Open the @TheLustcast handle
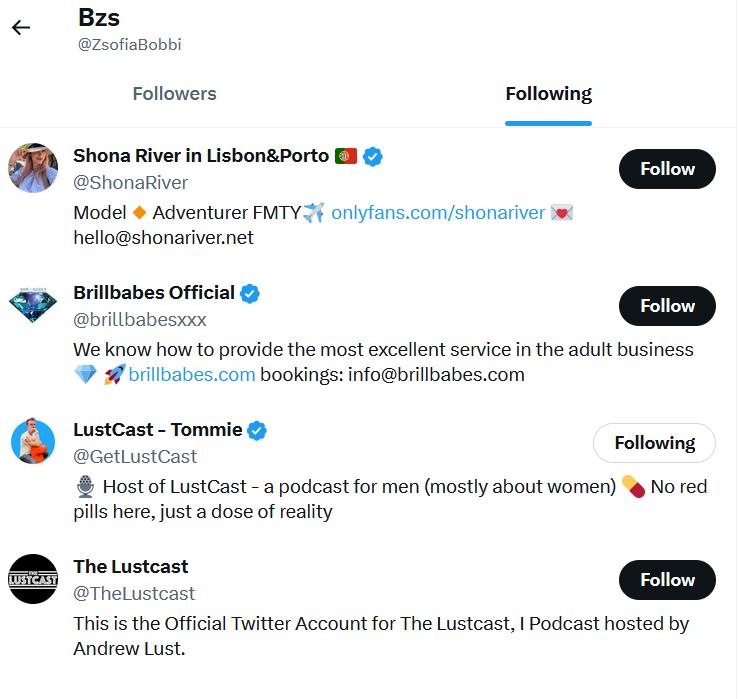 (134, 593)
